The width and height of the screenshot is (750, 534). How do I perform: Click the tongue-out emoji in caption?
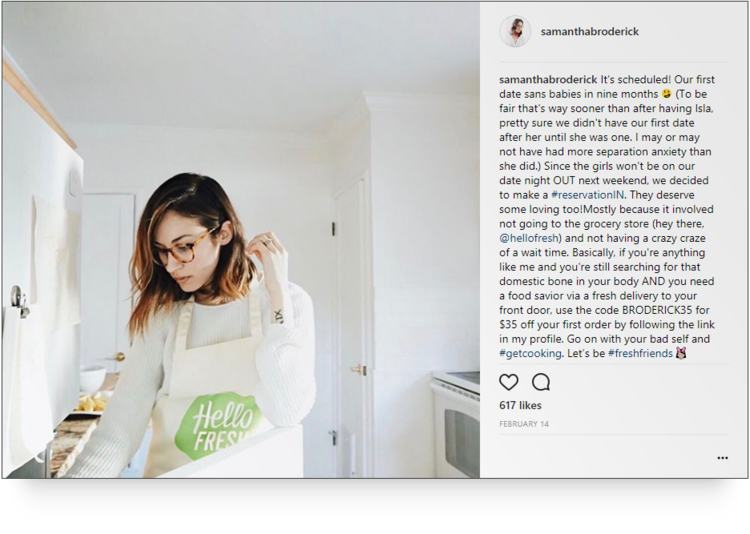point(666,94)
